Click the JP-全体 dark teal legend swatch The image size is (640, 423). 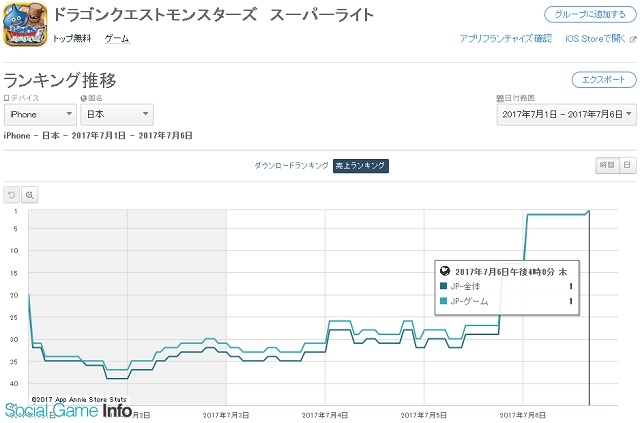[x=443, y=286]
